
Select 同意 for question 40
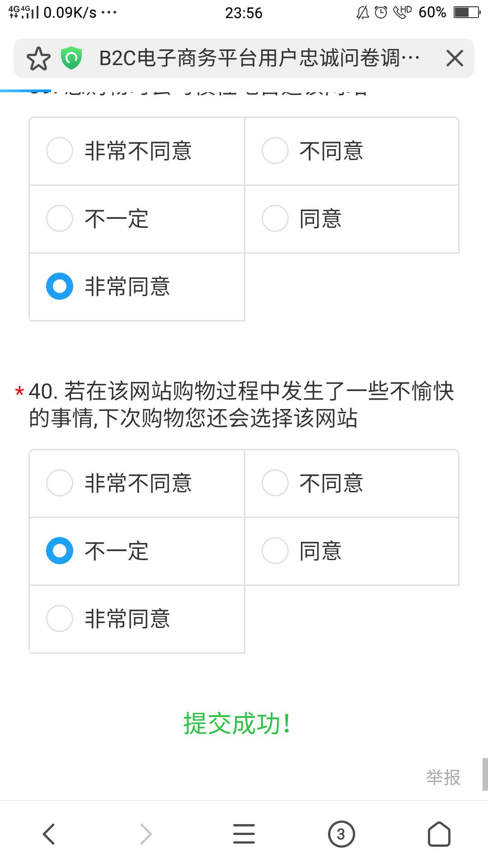pyautogui.click(x=275, y=551)
